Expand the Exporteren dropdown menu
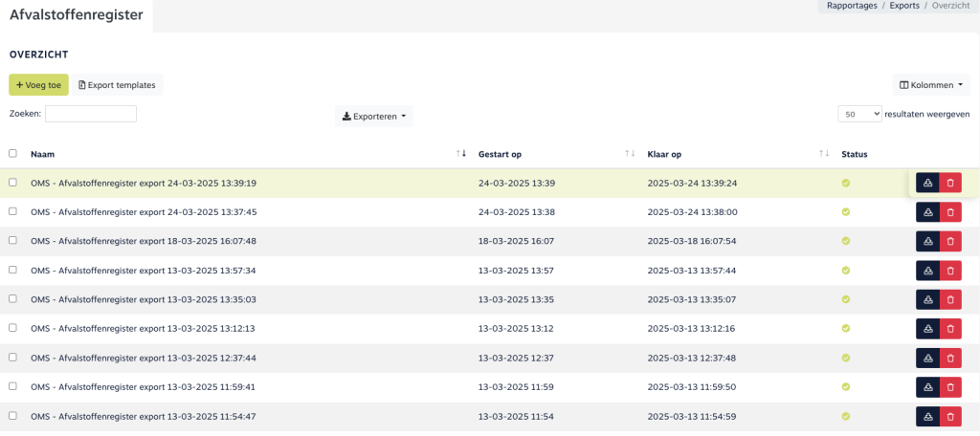The width and height of the screenshot is (980, 436). click(x=374, y=117)
